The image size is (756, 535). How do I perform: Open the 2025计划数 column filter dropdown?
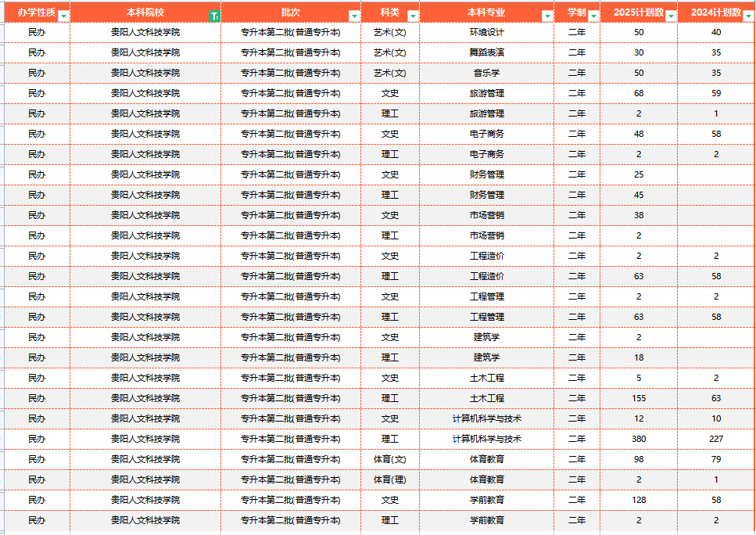click(x=671, y=16)
